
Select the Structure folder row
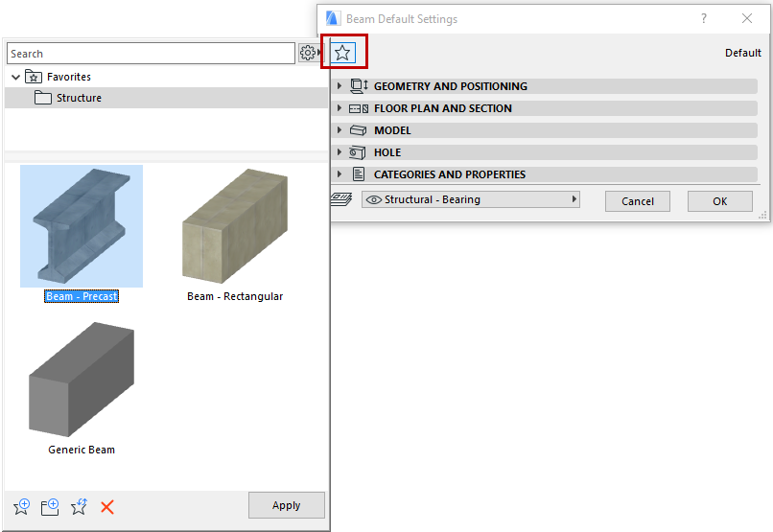click(166, 98)
